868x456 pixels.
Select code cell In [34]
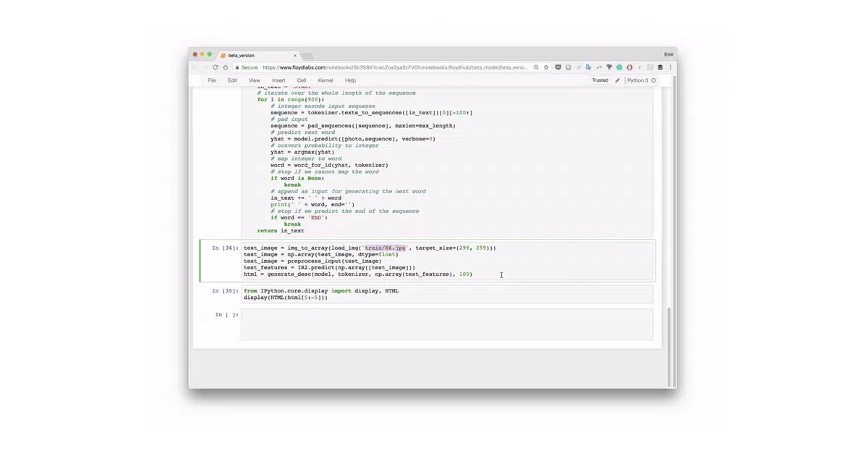pos(448,261)
